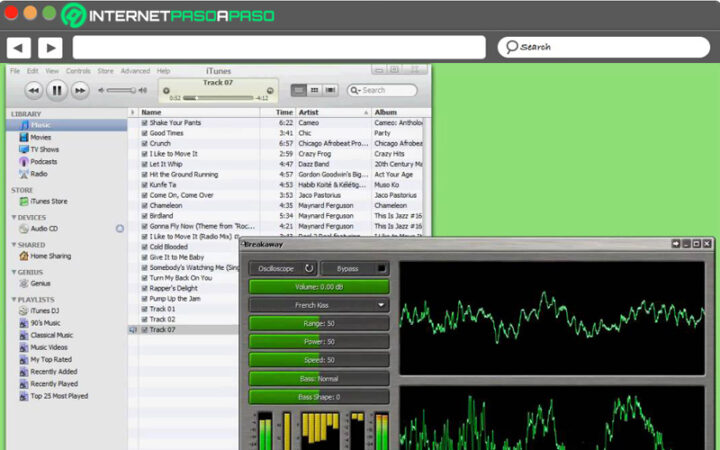720x450 pixels.
Task: Go back to previous track
Action: pyautogui.click(x=33, y=90)
